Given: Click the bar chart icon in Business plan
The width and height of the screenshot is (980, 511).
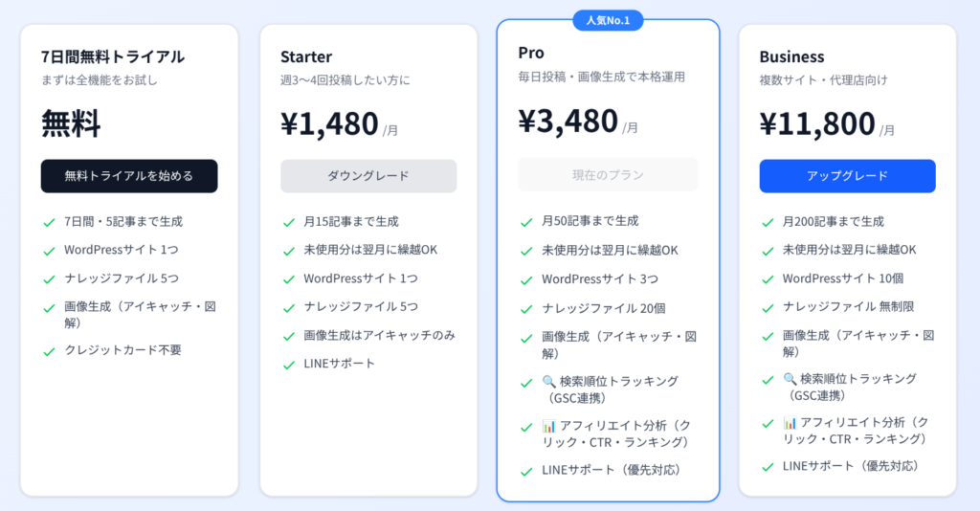Looking at the screenshot, I should [x=790, y=422].
